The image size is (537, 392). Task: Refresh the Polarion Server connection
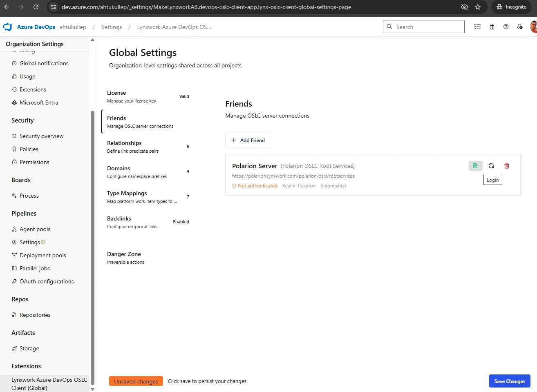click(x=491, y=166)
